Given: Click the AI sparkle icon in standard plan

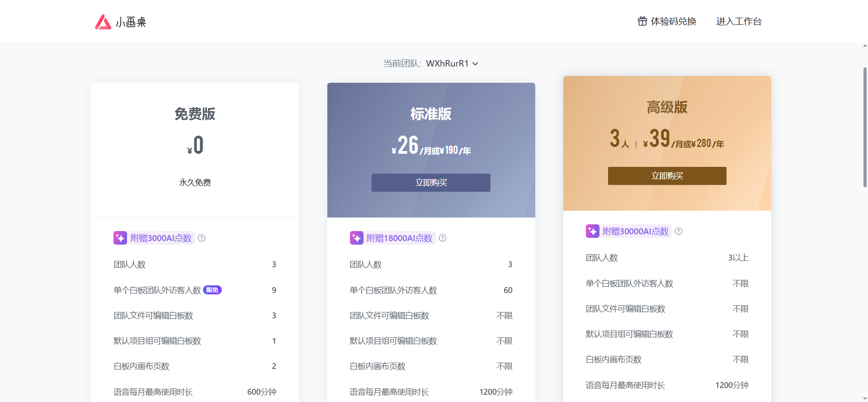Looking at the screenshot, I should [x=356, y=238].
